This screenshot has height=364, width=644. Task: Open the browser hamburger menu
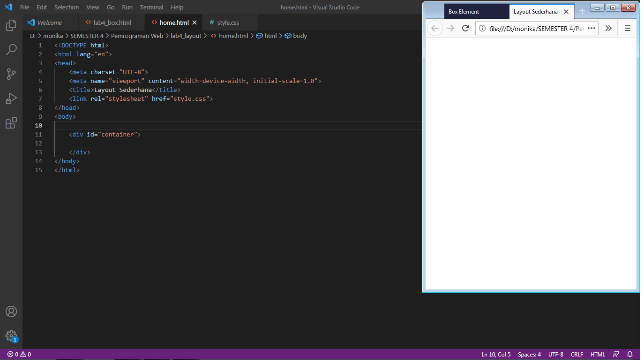628,28
